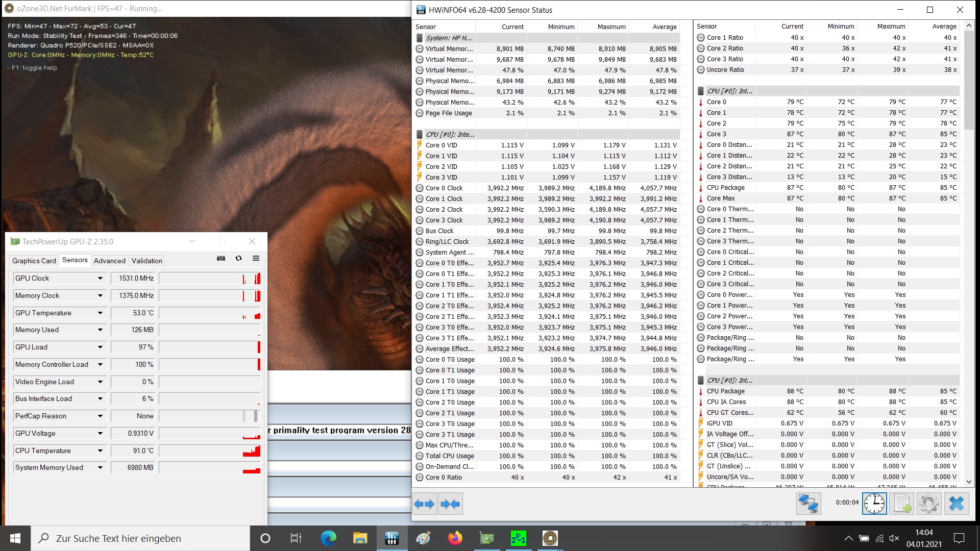Expand the CPU Temperature sensor dropdown
The image size is (980, 551).
[x=100, y=451]
